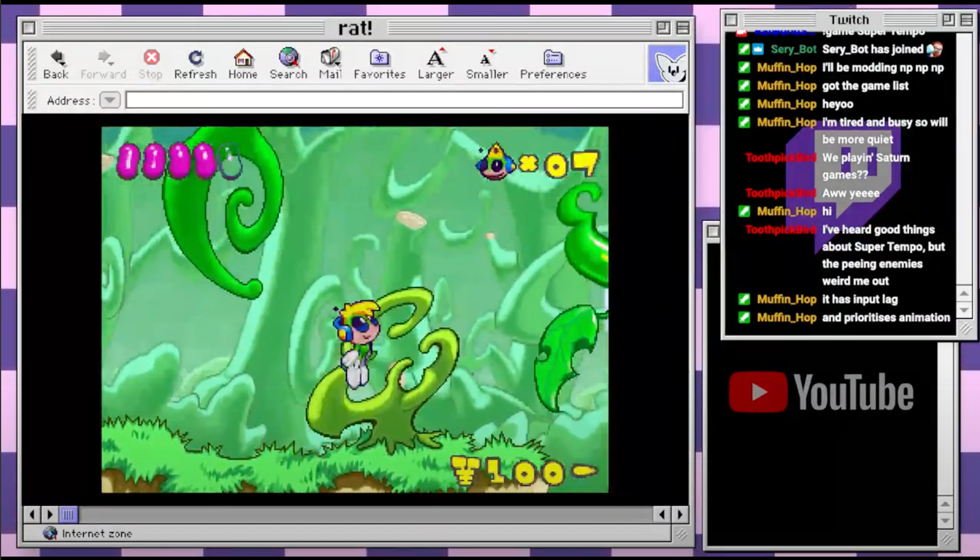Click into the Address input field
980x560 pixels.
click(x=404, y=100)
